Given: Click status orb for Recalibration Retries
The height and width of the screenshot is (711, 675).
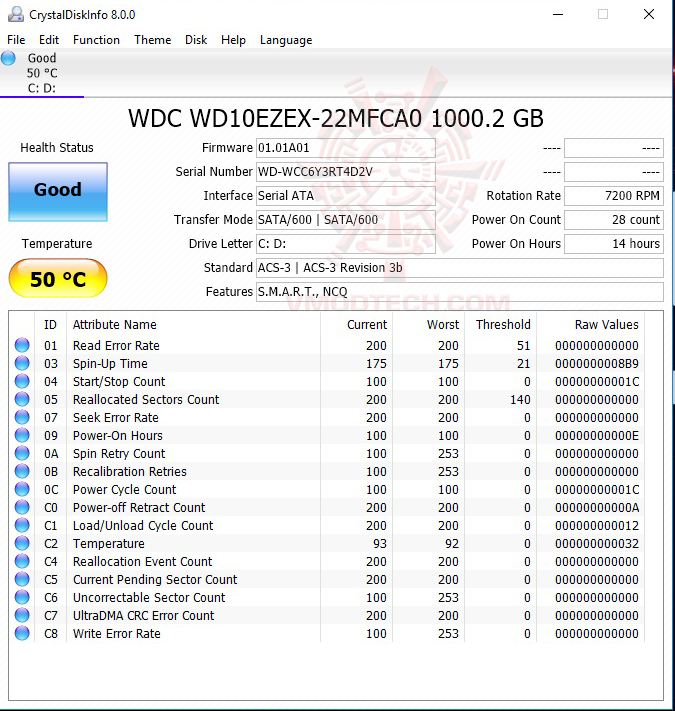Looking at the screenshot, I should (22, 471).
